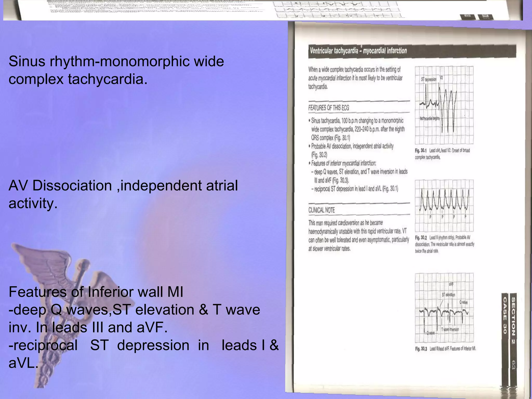Image resolution: width=532 pixels, height=399 pixels.
Task: Click the 'Sinus rhythm-monomorphic wide complex tachycardia' text
Action: 116,70
